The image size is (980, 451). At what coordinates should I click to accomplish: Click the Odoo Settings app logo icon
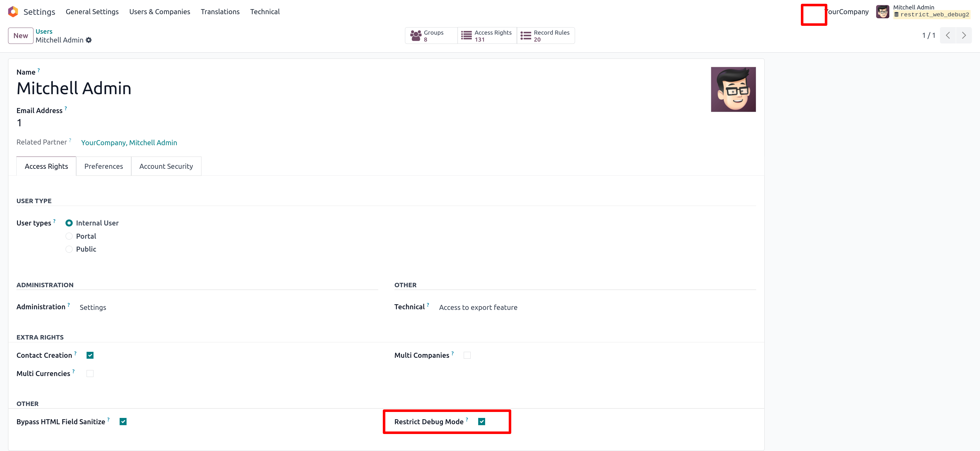click(13, 11)
